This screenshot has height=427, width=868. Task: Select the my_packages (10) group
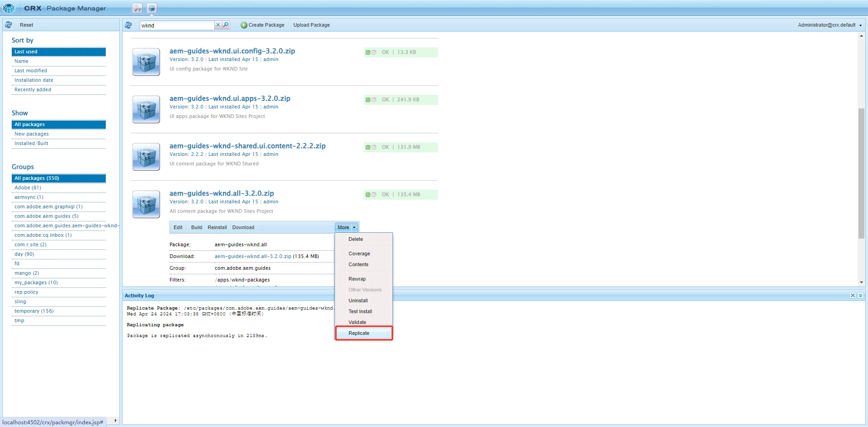(x=59, y=282)
